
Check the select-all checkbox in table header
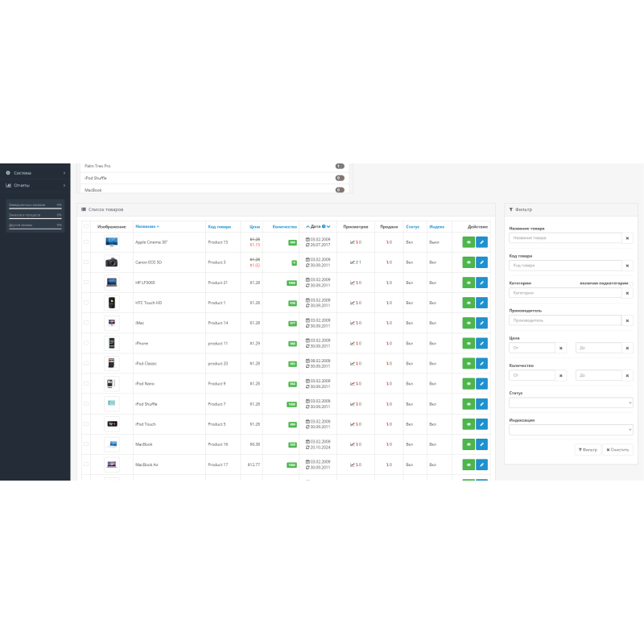point(86,226)
